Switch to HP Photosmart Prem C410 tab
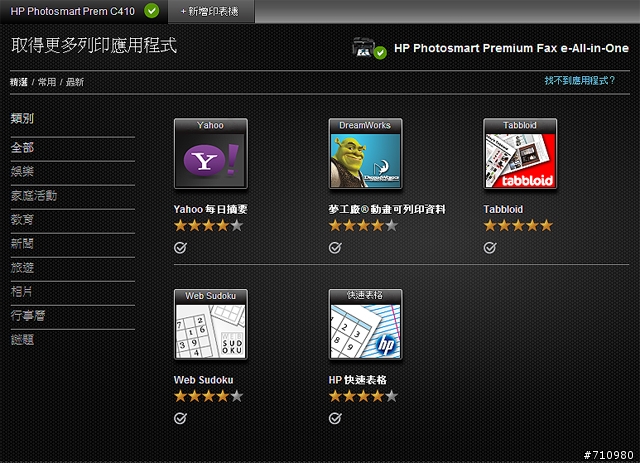 [x=84, y=11]
